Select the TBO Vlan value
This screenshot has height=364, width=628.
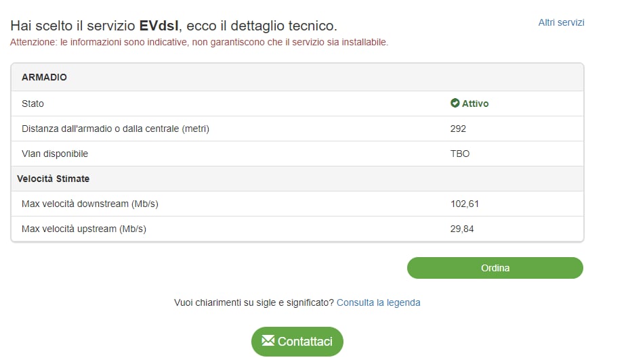460,154
